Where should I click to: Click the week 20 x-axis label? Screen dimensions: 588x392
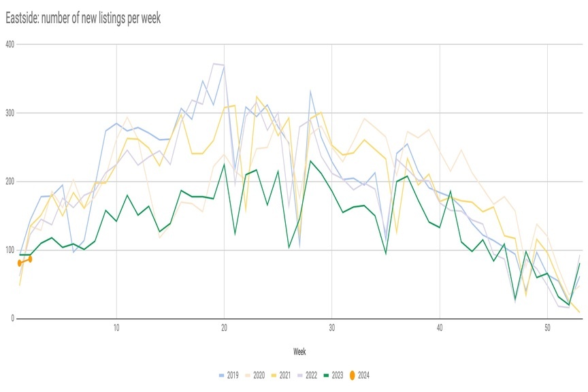[224, 328]
